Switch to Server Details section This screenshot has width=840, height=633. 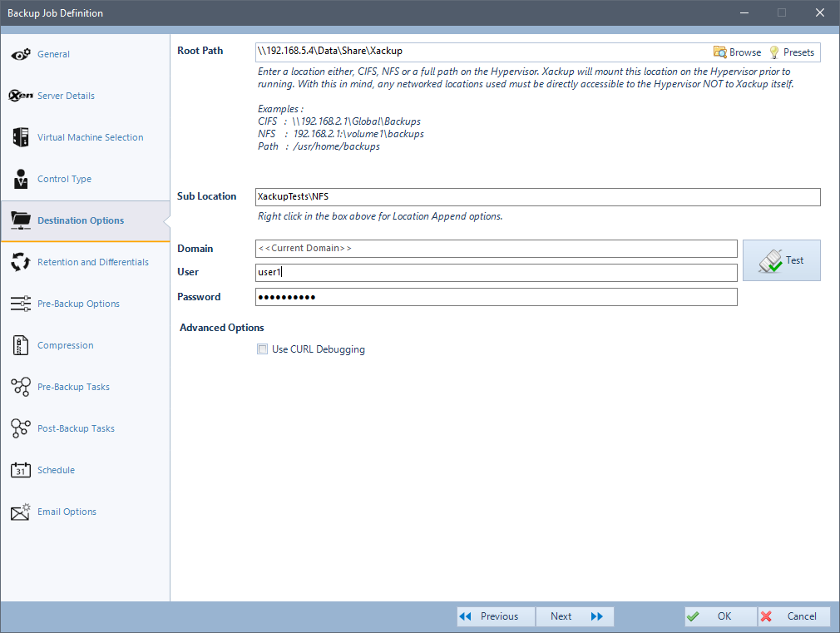[x=85, y=96]
